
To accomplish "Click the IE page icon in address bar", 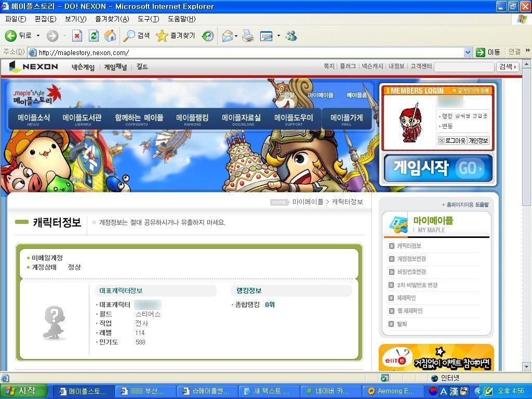I will pos(33,52).
